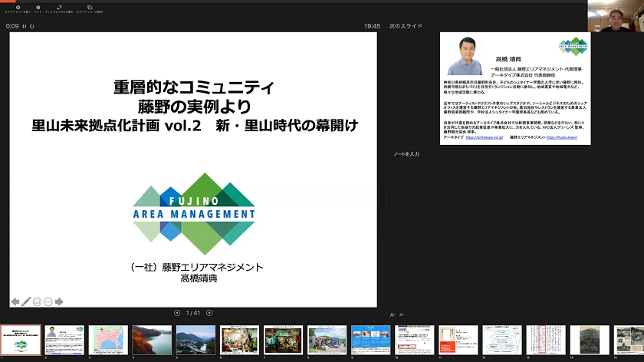Go back using slide overlay left arrow

15,301
